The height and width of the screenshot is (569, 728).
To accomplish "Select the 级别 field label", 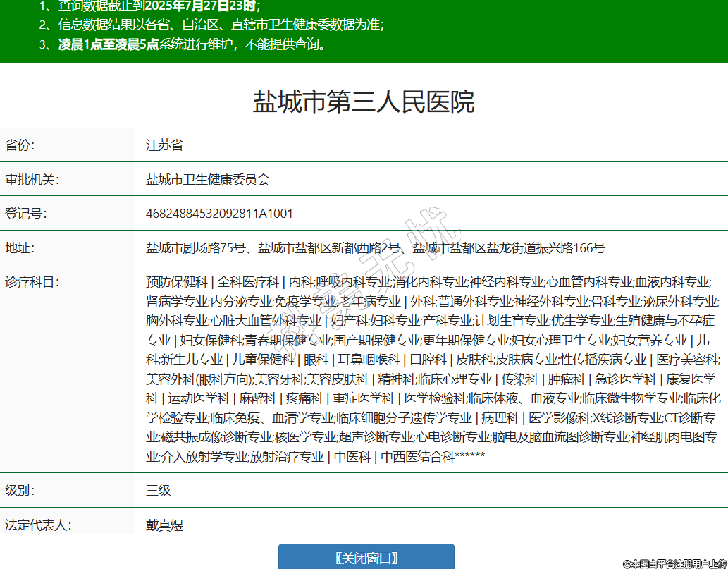I will [20, 490].
